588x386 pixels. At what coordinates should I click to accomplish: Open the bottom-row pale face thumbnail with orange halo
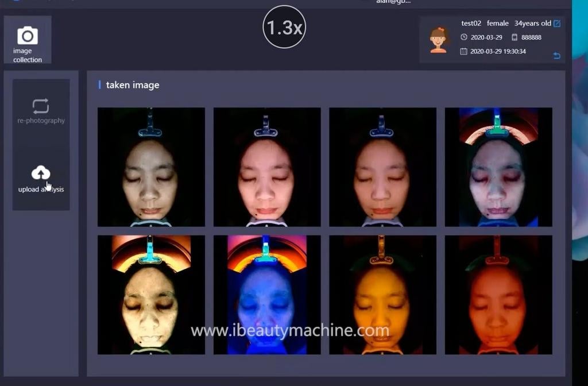pyautogui.click(x=151, y=295)
